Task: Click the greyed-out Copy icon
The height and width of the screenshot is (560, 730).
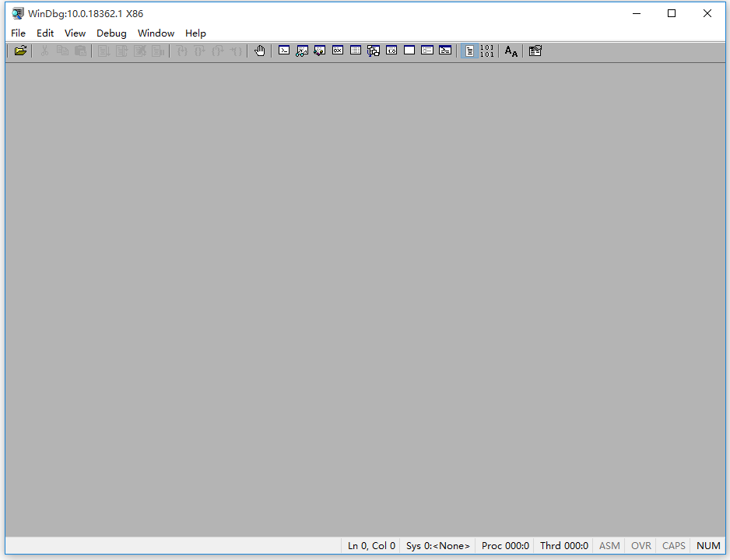Action: tap(62, 51)
